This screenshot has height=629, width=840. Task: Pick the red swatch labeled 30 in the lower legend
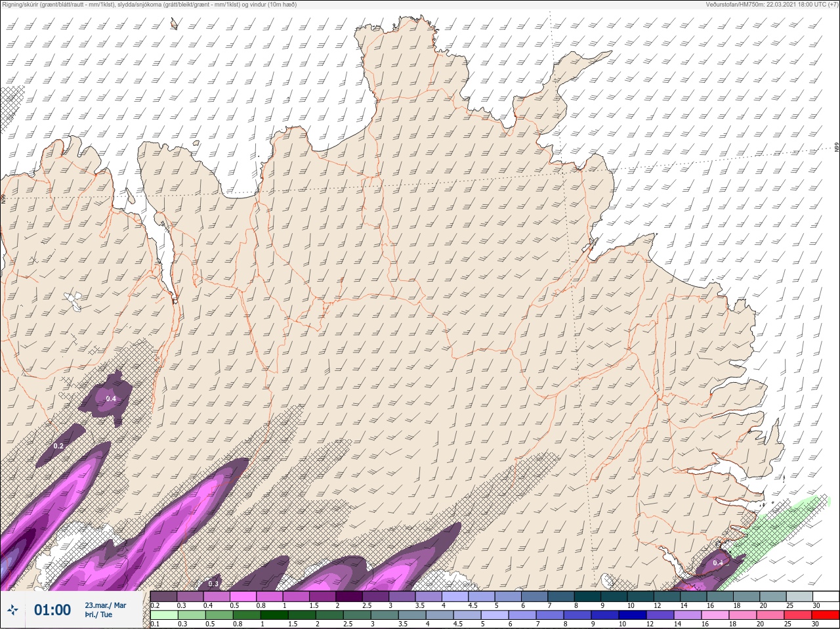coord(825,615)
